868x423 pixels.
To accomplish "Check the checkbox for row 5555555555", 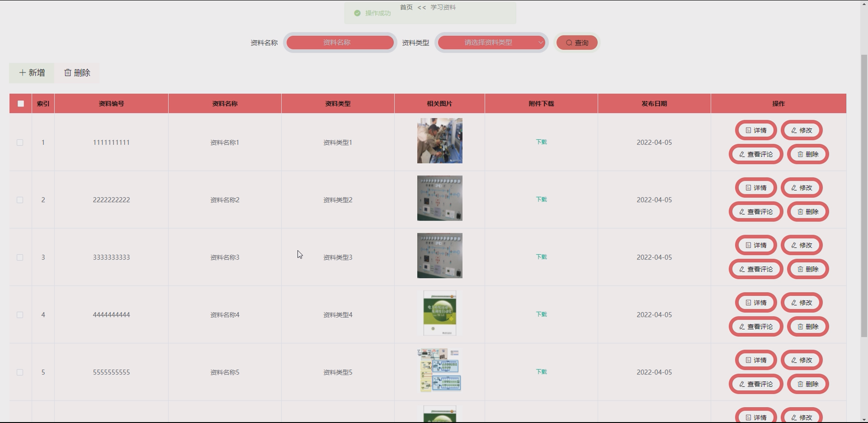I will [x=20, y=372].
